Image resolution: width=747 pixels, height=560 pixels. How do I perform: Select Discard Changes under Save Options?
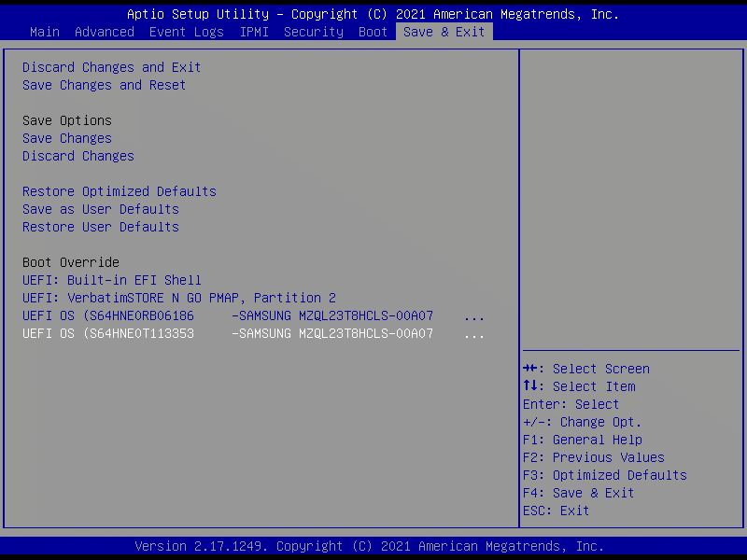78,156
